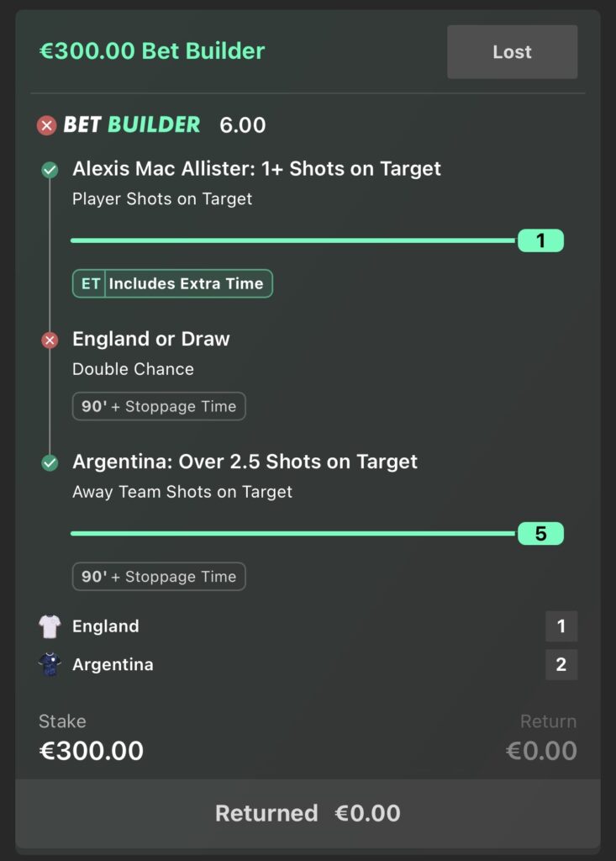This screenshot has height=861, width=616.
Task: Click the Returned €0.00 footer bar
Action: click(x=308, y=813)
